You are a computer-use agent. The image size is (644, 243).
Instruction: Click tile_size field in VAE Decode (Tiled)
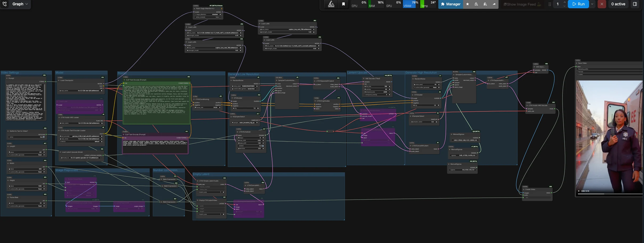click(x=377, y=86)
